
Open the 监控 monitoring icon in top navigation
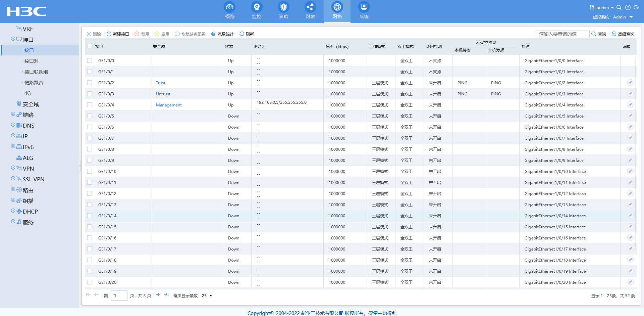pos(256,7)
